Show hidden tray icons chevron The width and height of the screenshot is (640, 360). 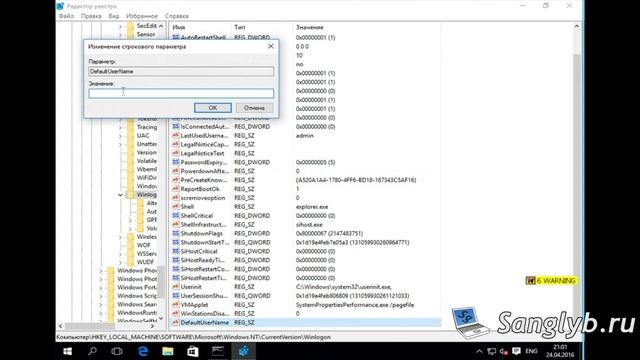coord(479,351)
